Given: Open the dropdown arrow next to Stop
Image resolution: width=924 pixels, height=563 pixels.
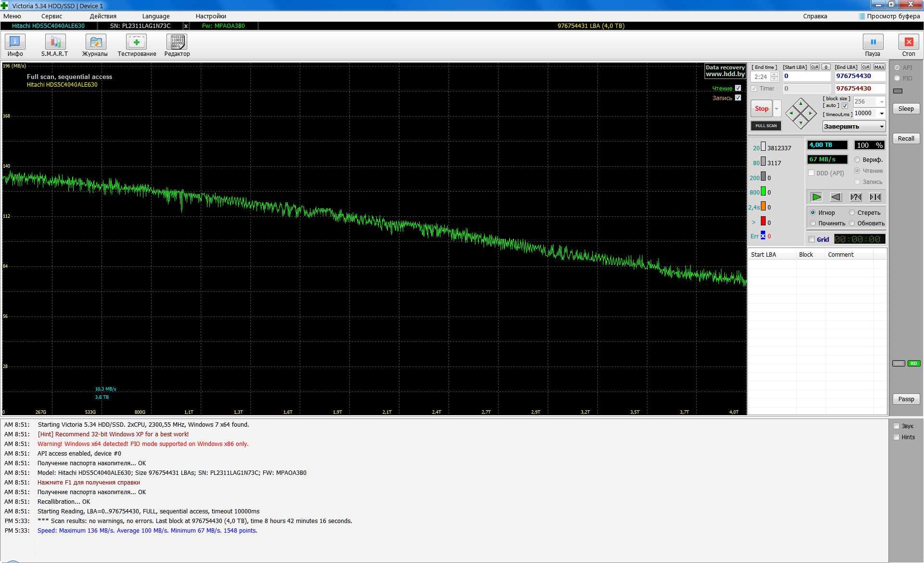Looking at the screenshot, I should [776, 108].
